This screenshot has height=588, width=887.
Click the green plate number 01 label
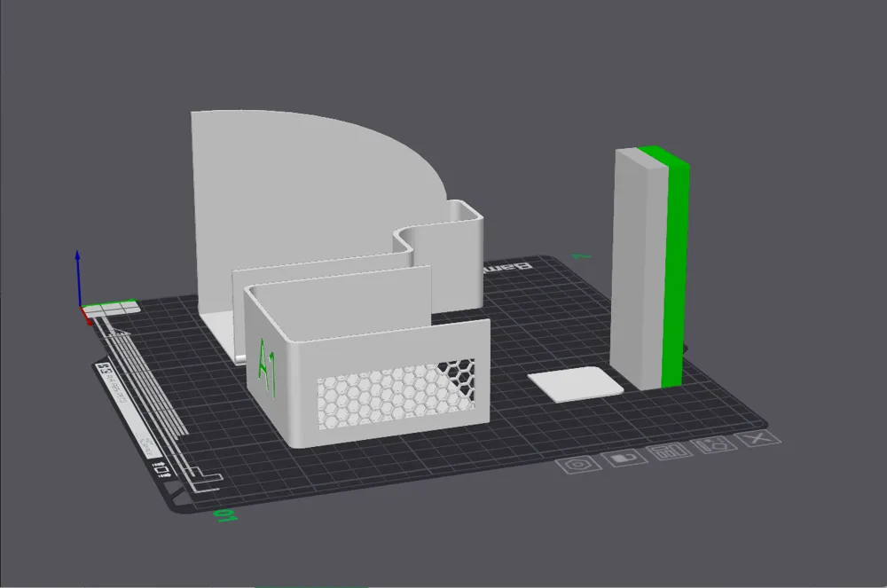tap(224, 515)
